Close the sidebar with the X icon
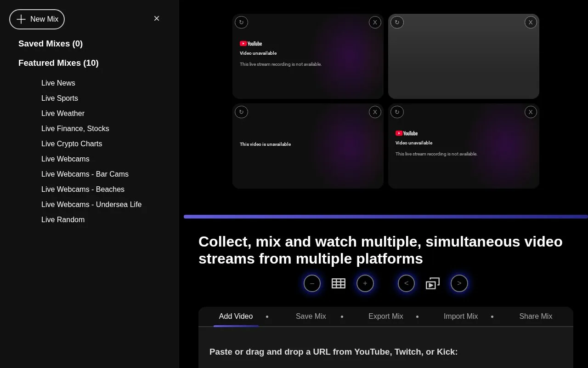Image resolution: width=588 pixels, height=368 pixels. tap(157, 18)
